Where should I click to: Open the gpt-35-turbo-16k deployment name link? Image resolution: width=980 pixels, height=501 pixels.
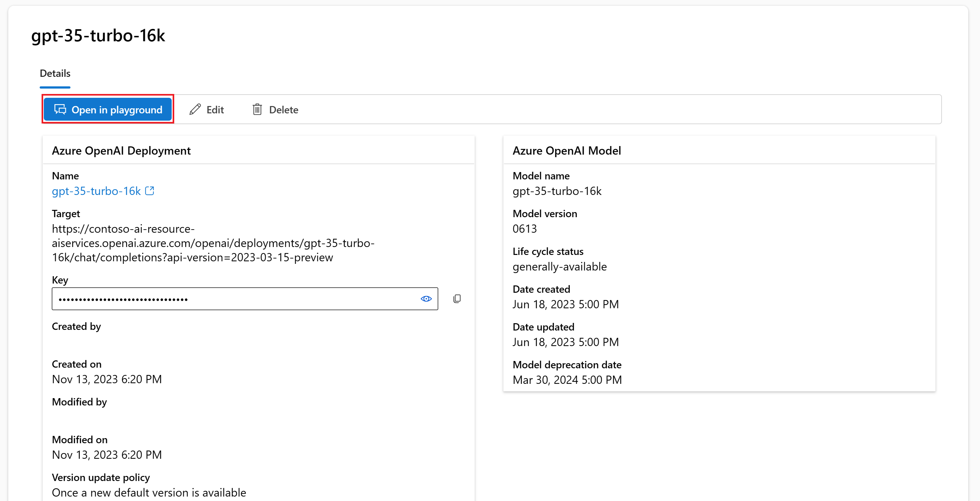pyautogui.click(x=96, y=191)
